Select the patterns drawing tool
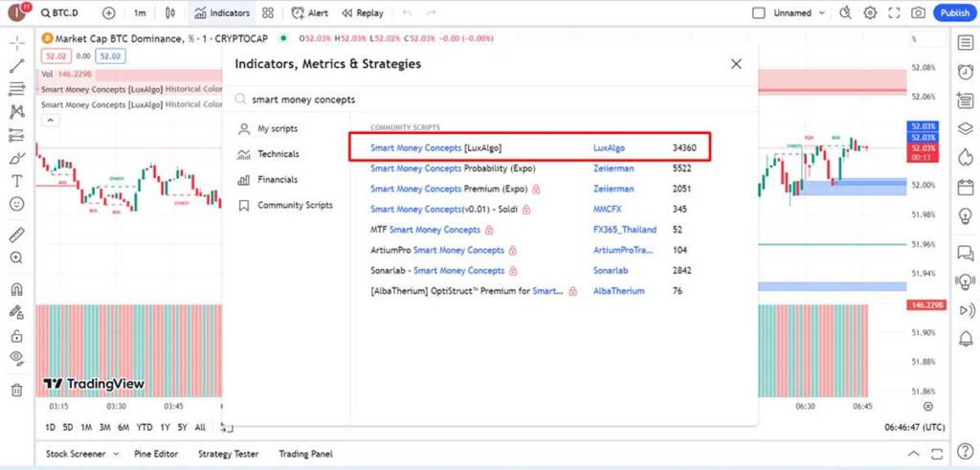Viewport: 980px width, 470px height. tap(17, 112)
